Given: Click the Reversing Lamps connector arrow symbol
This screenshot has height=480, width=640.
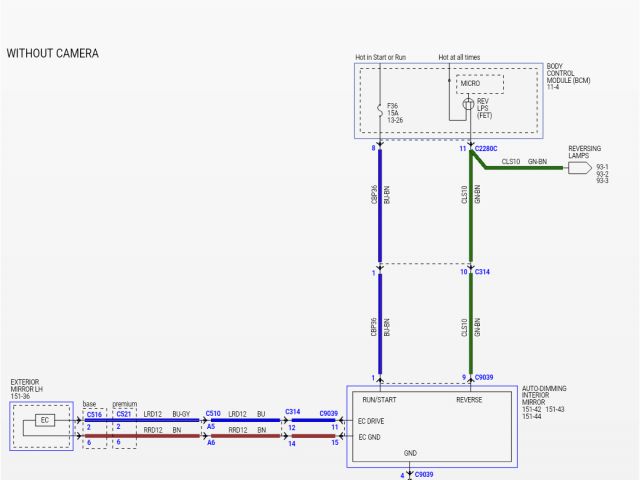Looking at the screenshot, I should [x=579, y=168].
